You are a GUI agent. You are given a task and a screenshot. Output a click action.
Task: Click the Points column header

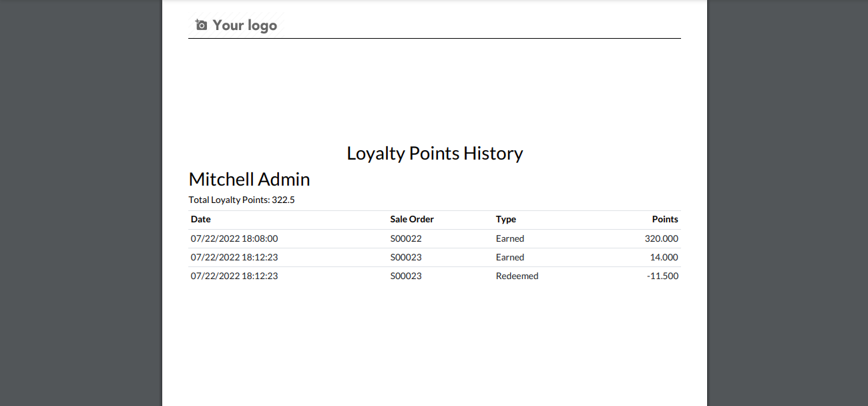pyautogui.click(x=665, y=219)
